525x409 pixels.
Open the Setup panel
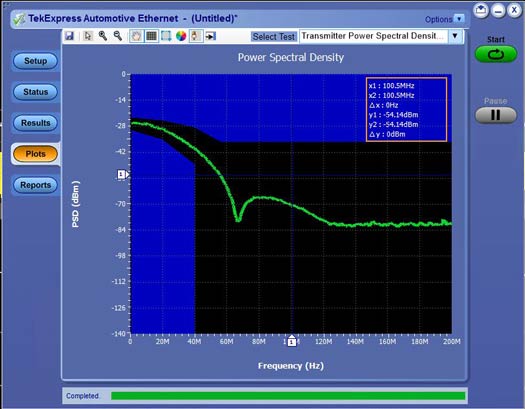pyautogui.click(x=35, y=61)
